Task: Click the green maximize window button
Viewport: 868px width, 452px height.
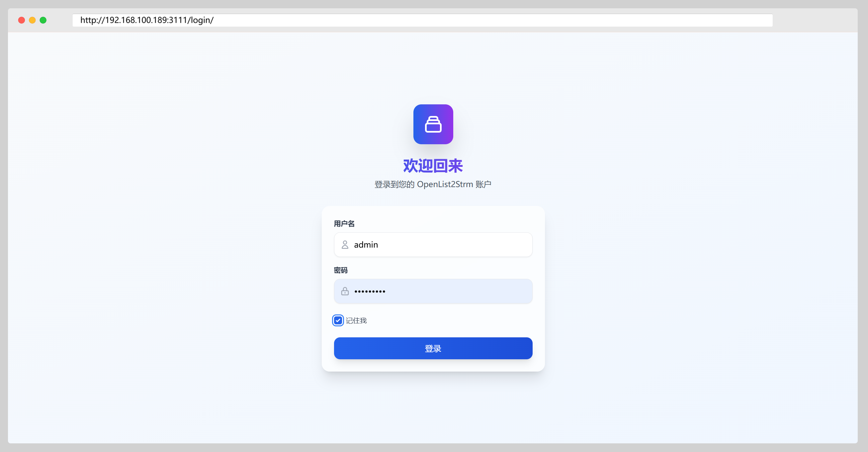Action: click(43, 20)
